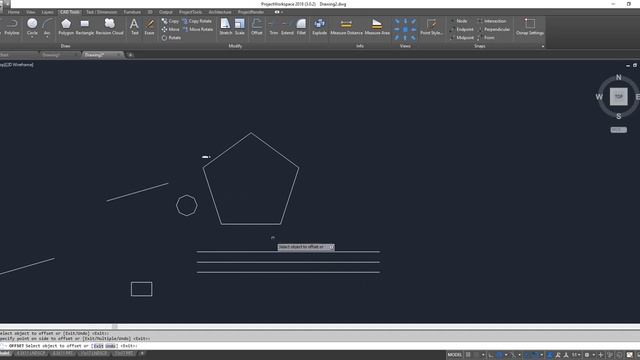This screenshot has height=360, width=640.
Task: Click the TOP face of the ViewCube
Action: 618,97
